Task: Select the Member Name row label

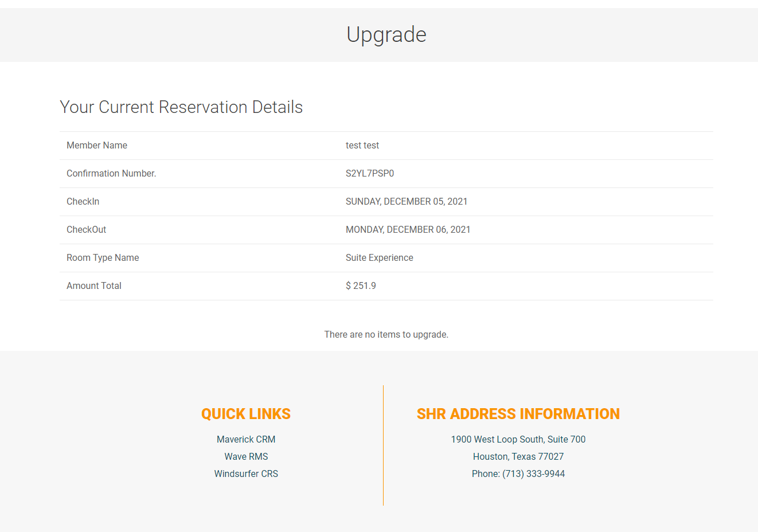Action: pyautogui.click(x=97, y=145)
